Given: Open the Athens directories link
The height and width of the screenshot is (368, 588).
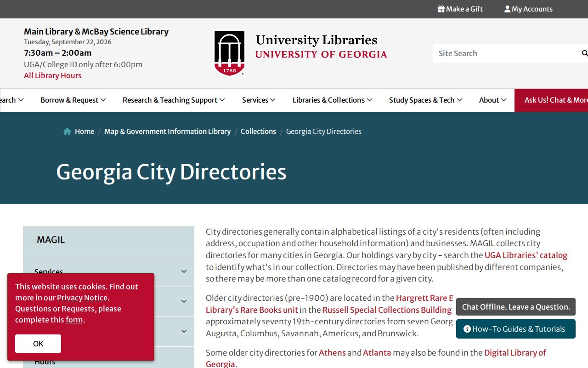Looking at the screenshot, I should pyautogui.click(x=332, y=352).
